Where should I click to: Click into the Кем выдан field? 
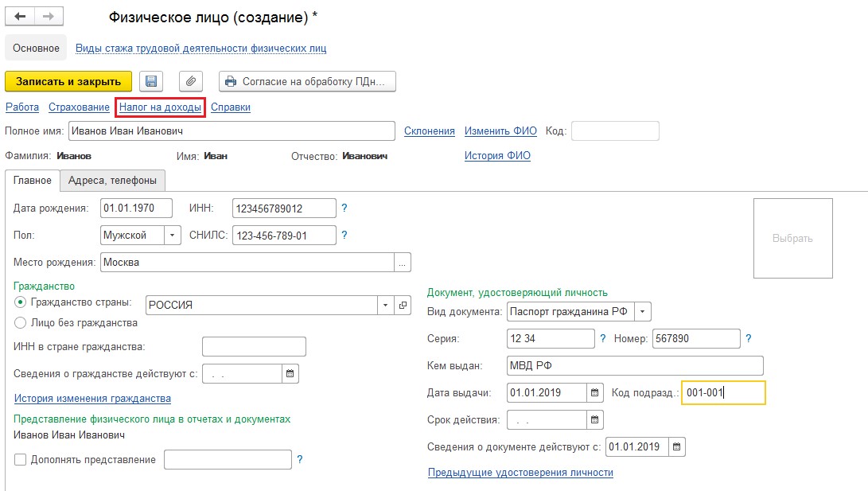click(x=634, y=365)
